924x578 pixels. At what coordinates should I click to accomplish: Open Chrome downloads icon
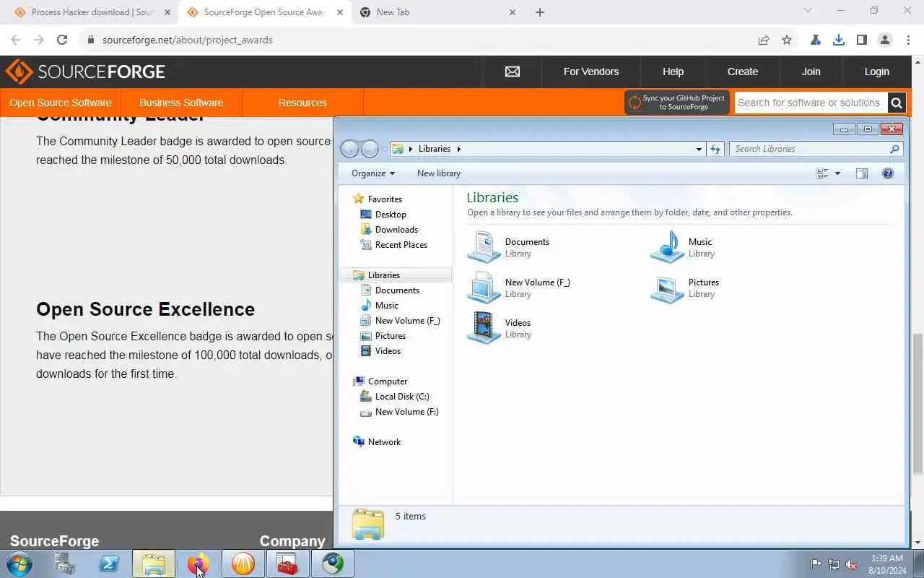(839, 40)
